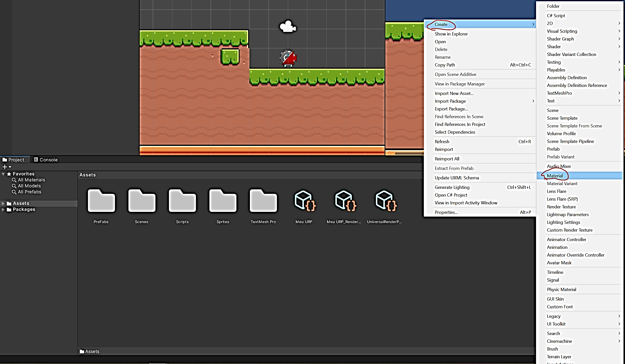This screenshot has width=625, height=364.
Task: Click Reimport All in the context menu
Action: pos(447,159)
